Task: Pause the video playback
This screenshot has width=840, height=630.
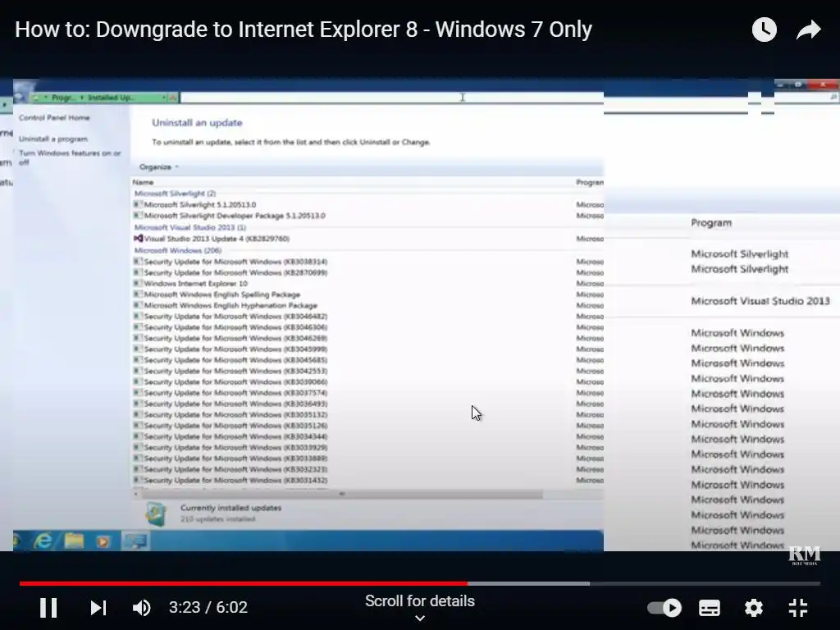Action: [x=48, y=608]
